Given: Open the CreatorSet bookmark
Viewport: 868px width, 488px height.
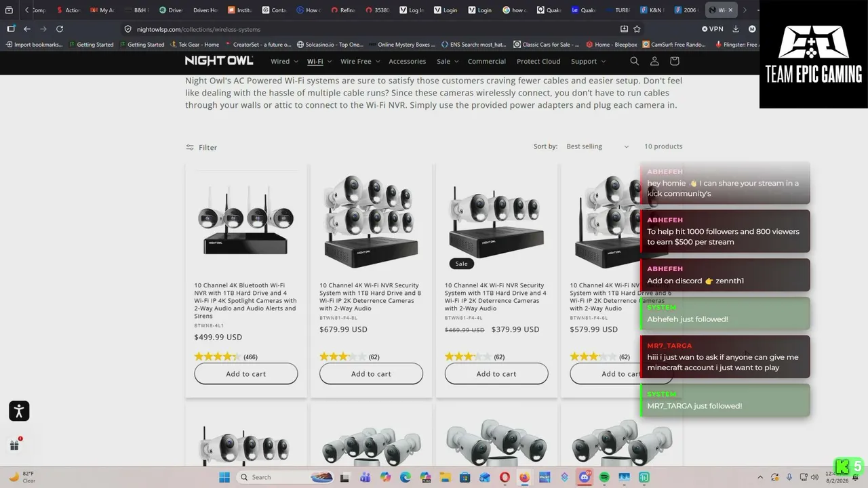Looking at the screenshot, I should tap(257, 45).
